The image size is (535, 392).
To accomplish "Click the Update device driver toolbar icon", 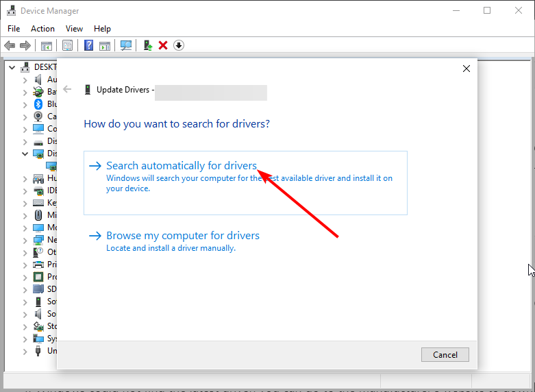I will click(x=148, y=45).
